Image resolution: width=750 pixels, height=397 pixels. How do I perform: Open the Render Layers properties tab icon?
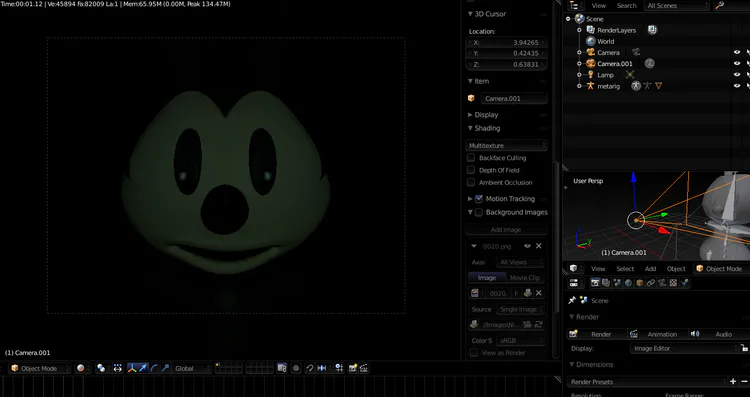tap(606, 283)
